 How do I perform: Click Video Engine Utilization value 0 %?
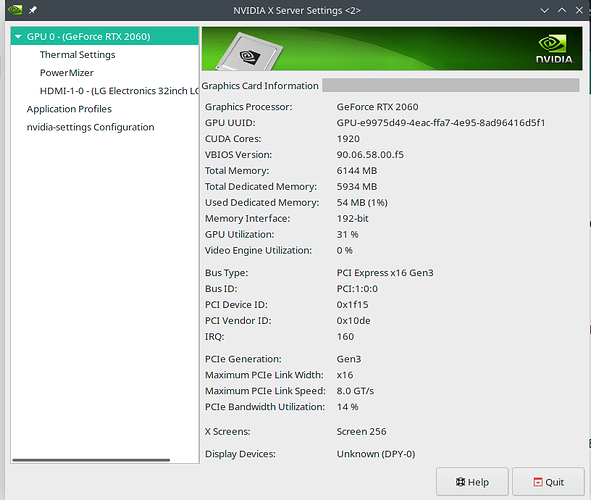[344, 251]
